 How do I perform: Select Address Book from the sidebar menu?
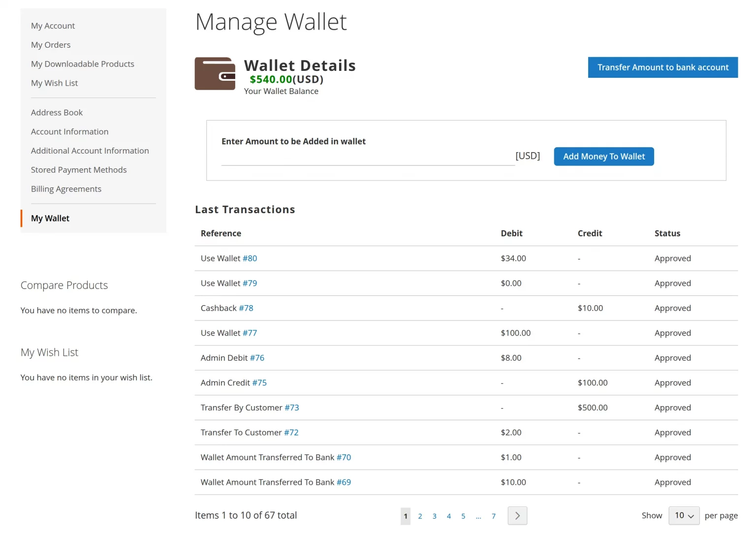tap(57, 112)
